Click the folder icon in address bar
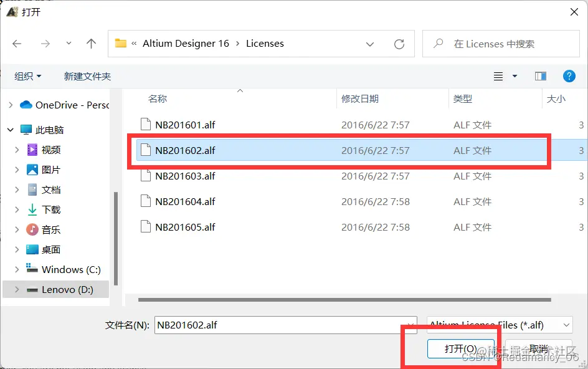This screenshot has width=588, height=369. 121,43
